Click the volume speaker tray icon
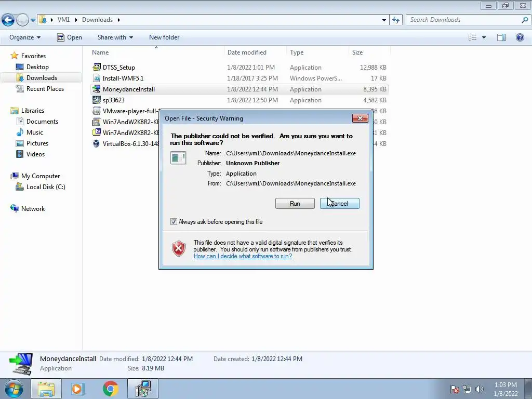The image size is (532, 399). pyautogui.click(x=480, y=389)
